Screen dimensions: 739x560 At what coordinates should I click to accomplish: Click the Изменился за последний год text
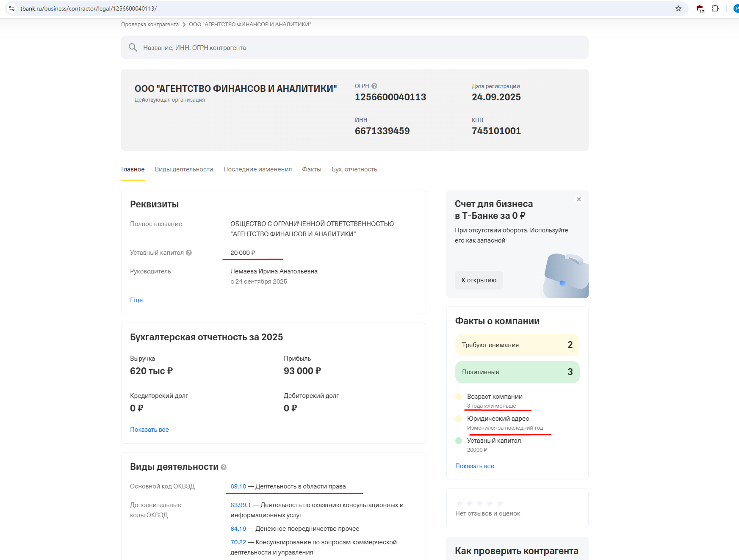[505, 428]
